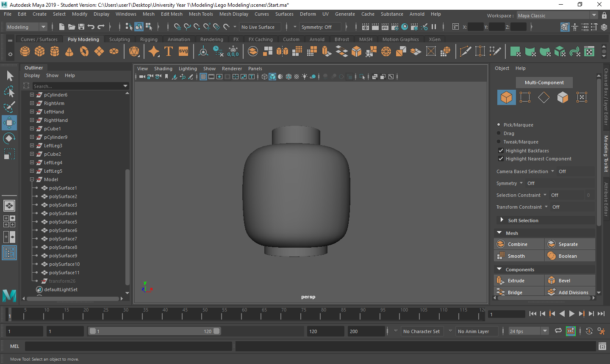Click the polygon sphere shelf icon

25,51
